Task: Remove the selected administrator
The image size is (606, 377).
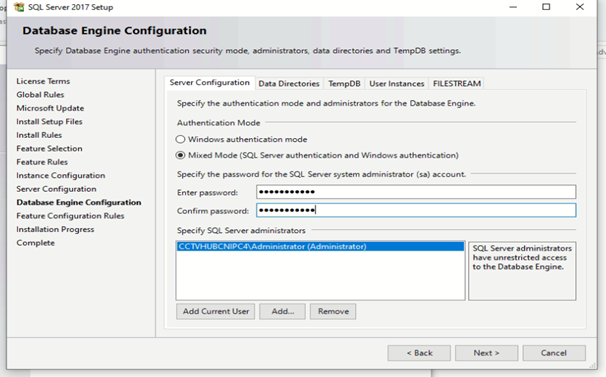Action: pos(333,311)
